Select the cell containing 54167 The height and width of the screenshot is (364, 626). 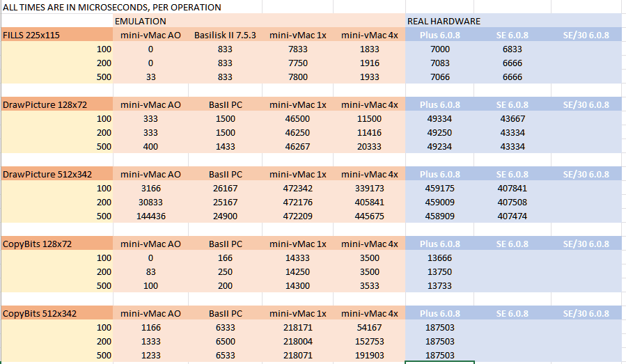tap(369, 328)
